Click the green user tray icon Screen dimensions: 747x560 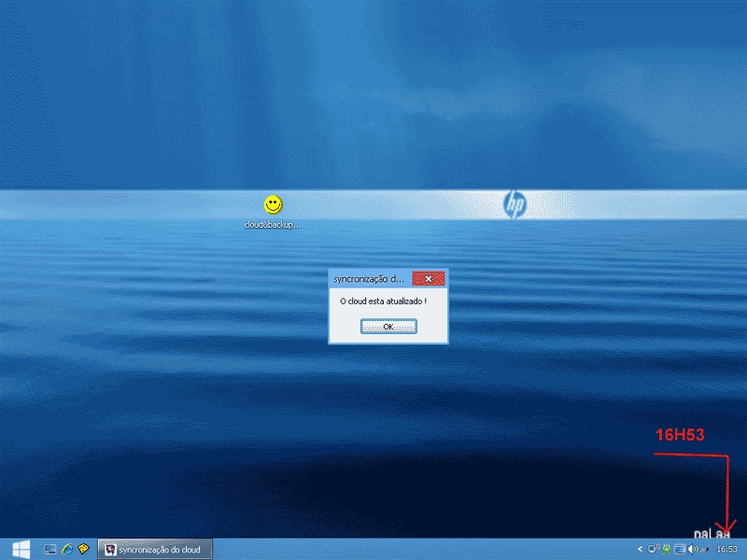tap(667, 549)
